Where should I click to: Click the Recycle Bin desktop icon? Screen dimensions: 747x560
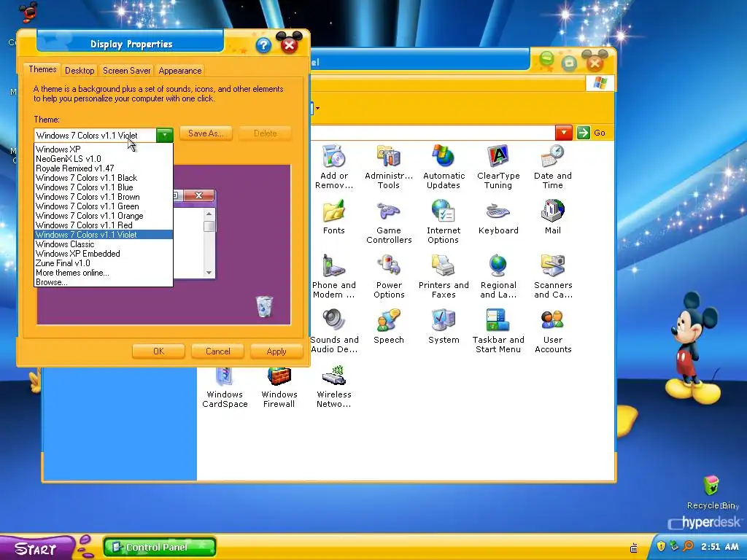pyautogui.click(x=711, y=486)
